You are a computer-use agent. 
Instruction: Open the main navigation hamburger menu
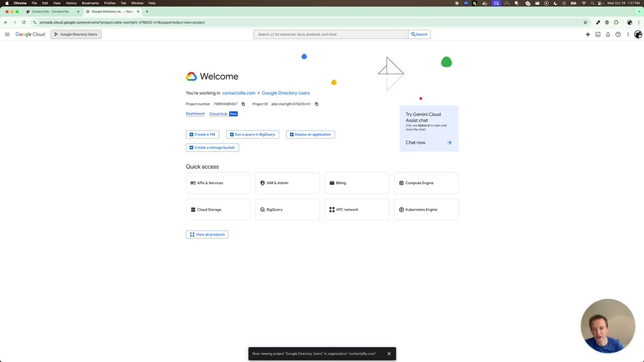click(7, 35)
